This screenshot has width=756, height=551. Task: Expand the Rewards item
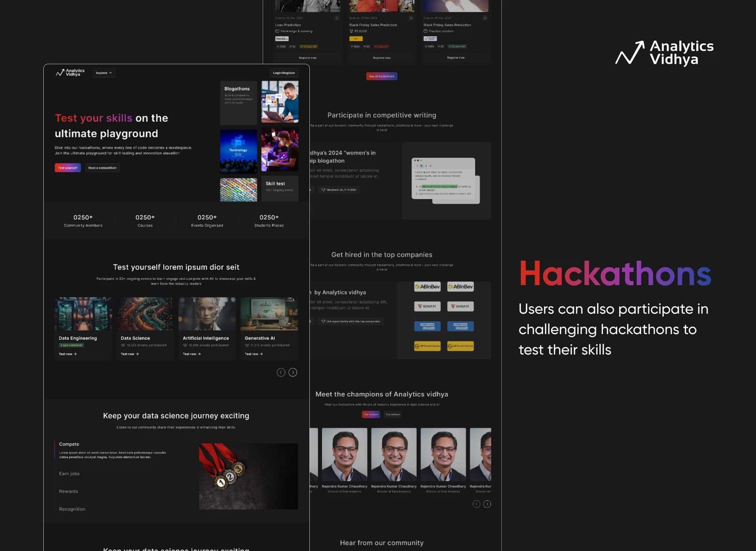68,492
